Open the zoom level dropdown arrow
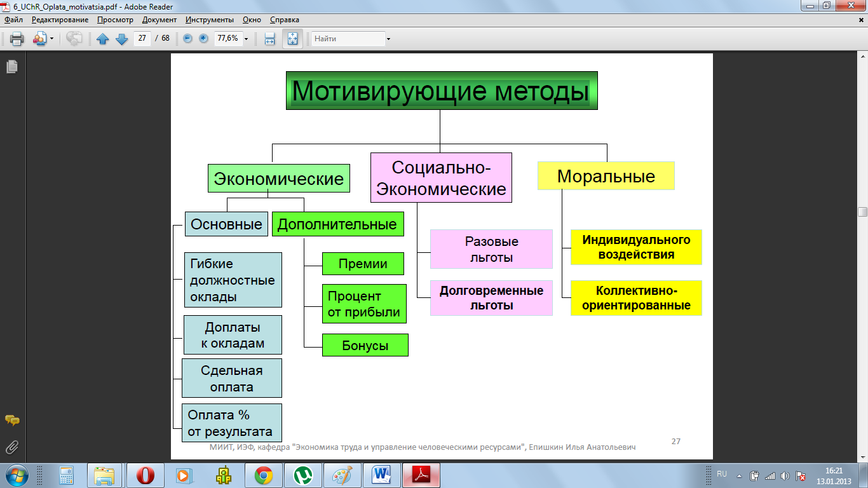 [246, 39]
